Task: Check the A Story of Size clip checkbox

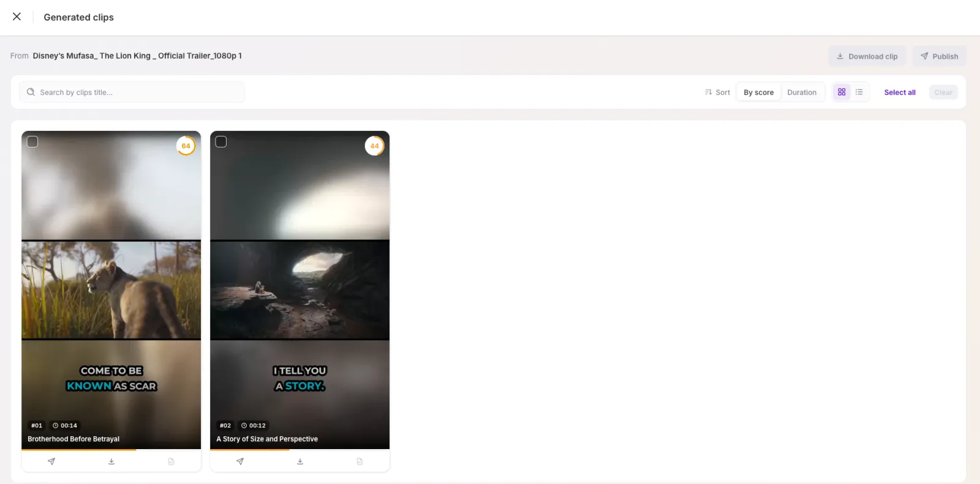Action: click(221, 141)
